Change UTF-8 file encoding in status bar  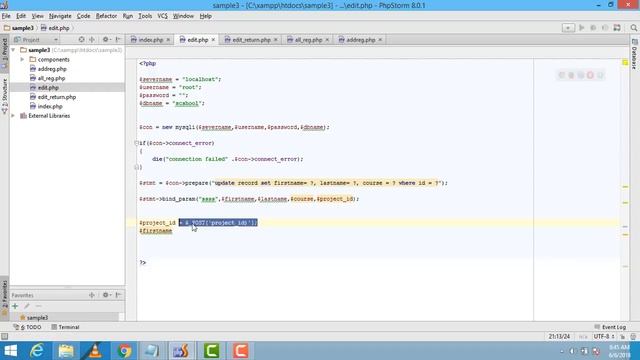coord(604,336)
